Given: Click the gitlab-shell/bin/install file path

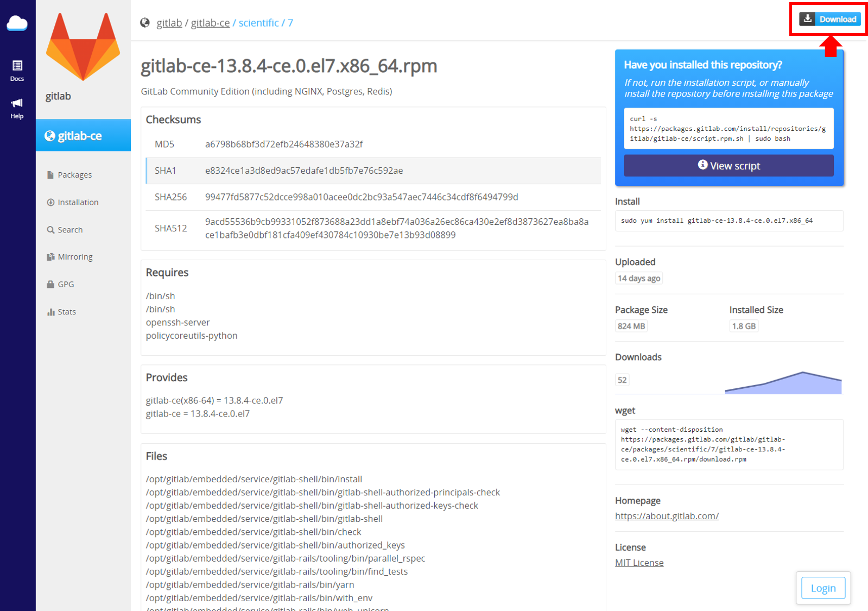Looking at the screenshot, I should pos(254,479).
